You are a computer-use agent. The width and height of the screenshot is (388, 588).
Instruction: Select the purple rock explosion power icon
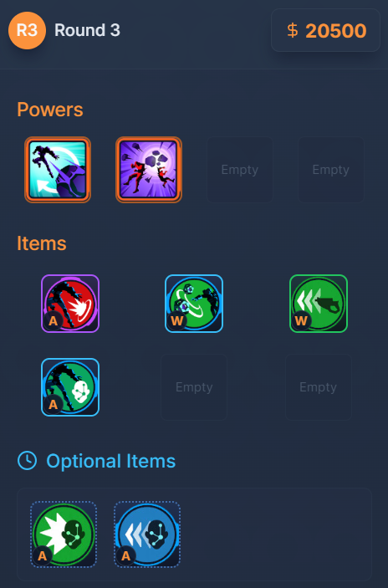(x=149, y=170)
